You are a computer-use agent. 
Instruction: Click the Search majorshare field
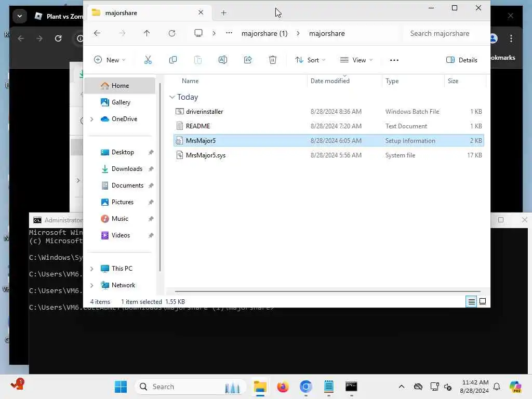coord(445,33)
